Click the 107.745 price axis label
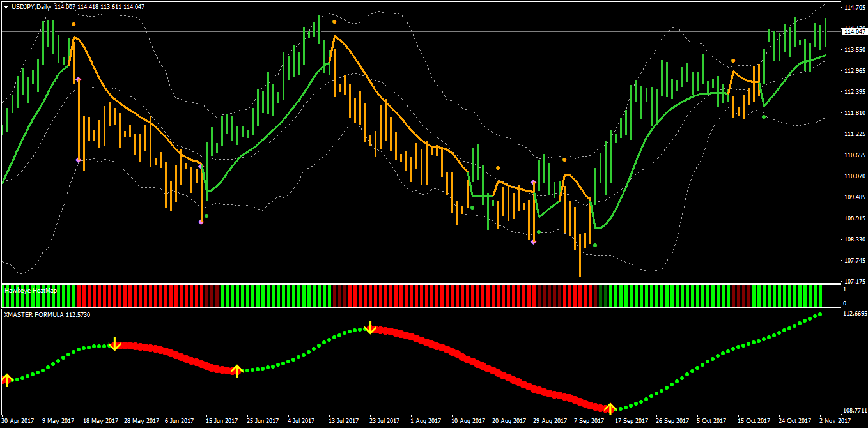Viewport: 868px width, 428px height. pos(854,261)
